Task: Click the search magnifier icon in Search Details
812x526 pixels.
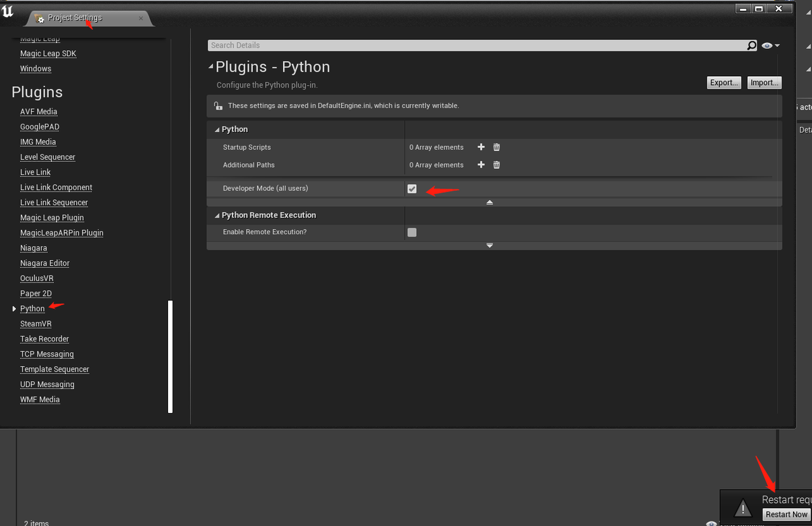Action: coord(752,46)
